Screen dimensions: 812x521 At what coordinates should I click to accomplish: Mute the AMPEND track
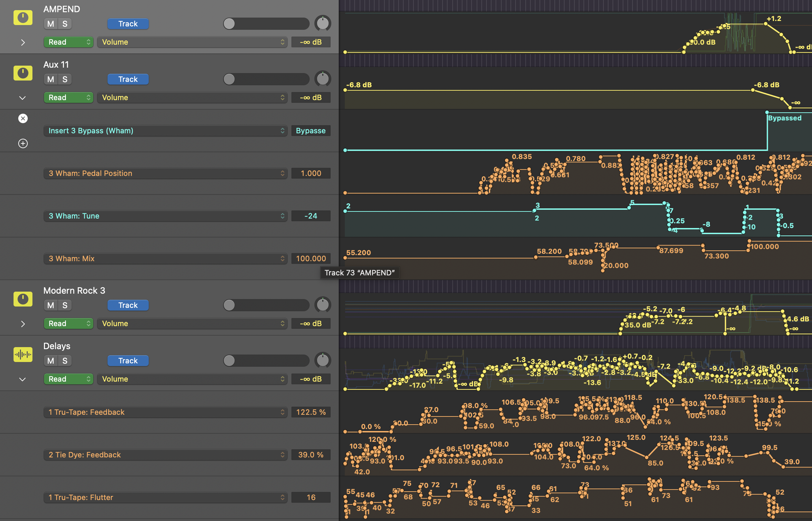click(x=51, y=24)
